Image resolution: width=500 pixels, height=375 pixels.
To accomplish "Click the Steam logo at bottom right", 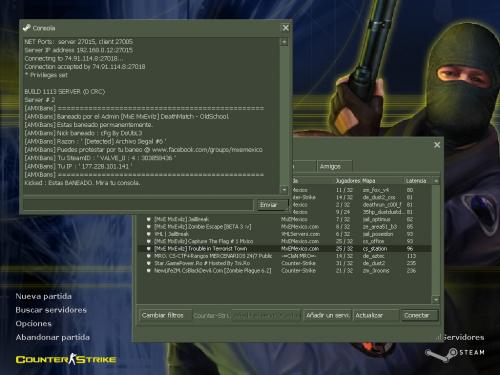I will tap(455, 354).
